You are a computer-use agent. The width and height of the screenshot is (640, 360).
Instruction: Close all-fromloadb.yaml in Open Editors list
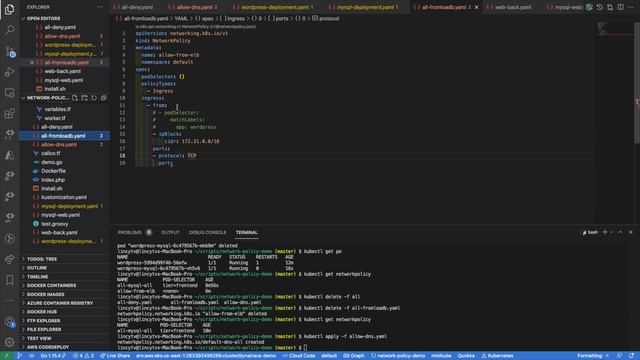coord(32,62)
